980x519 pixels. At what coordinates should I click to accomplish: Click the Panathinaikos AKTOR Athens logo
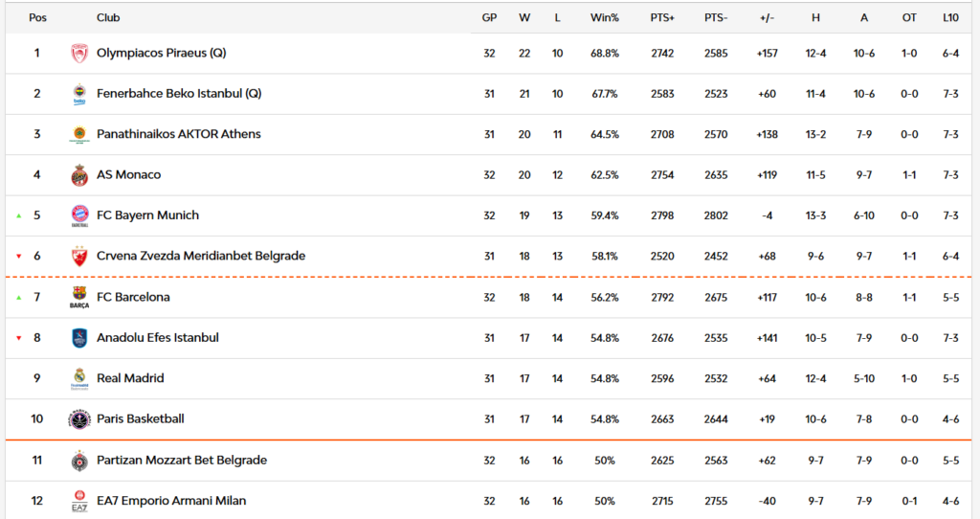click(79, 135)
